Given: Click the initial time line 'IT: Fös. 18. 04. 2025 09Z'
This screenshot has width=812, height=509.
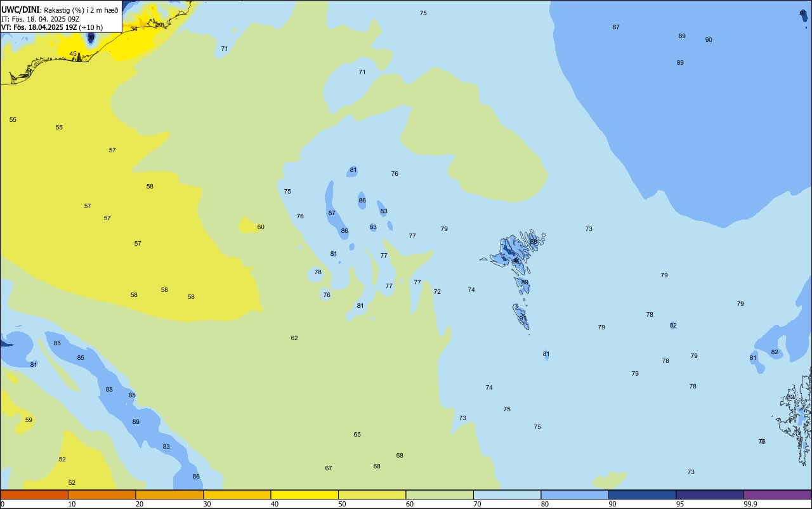Looking at the screenshot, I should tap(41, 18).
